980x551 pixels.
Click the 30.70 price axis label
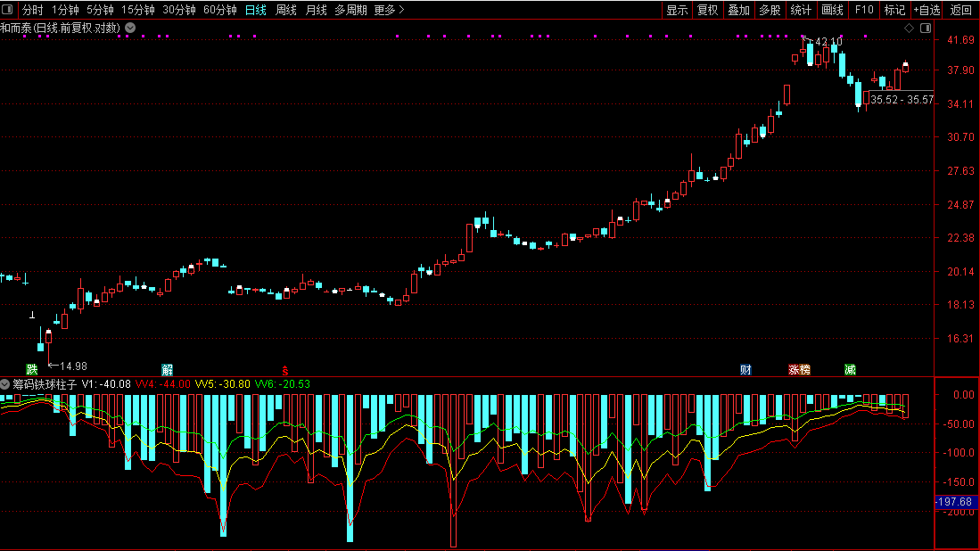tap(960, 136)
